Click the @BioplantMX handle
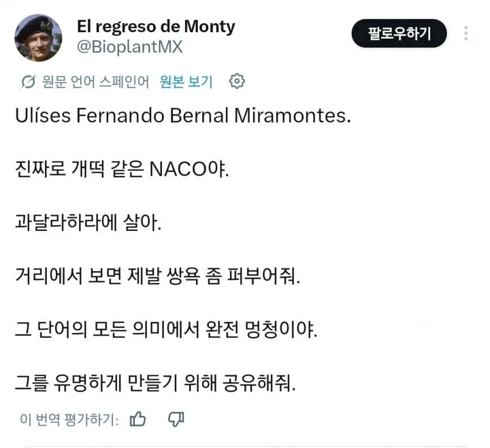 pyautogui.click(x=130, y=47)
